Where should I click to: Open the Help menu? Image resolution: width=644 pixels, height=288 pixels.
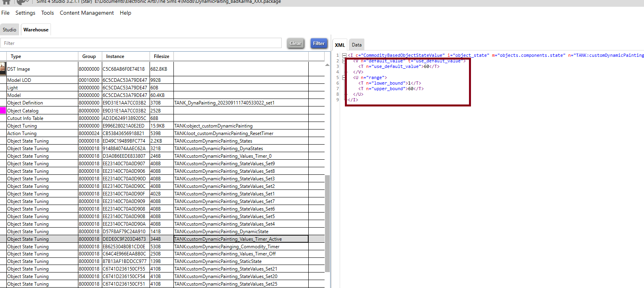point(125,13)
